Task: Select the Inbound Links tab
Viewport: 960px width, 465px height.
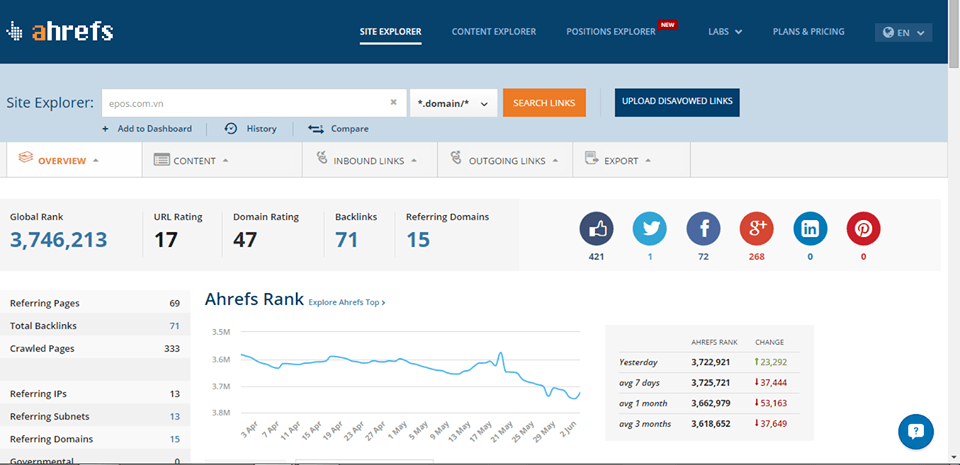Action: (x=370, y=160)
